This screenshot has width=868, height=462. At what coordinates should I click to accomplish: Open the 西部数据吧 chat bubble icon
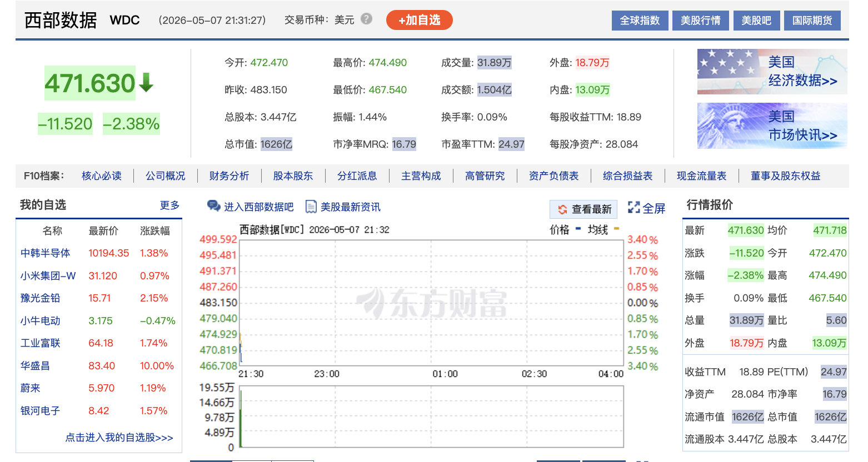coord(213,207)
